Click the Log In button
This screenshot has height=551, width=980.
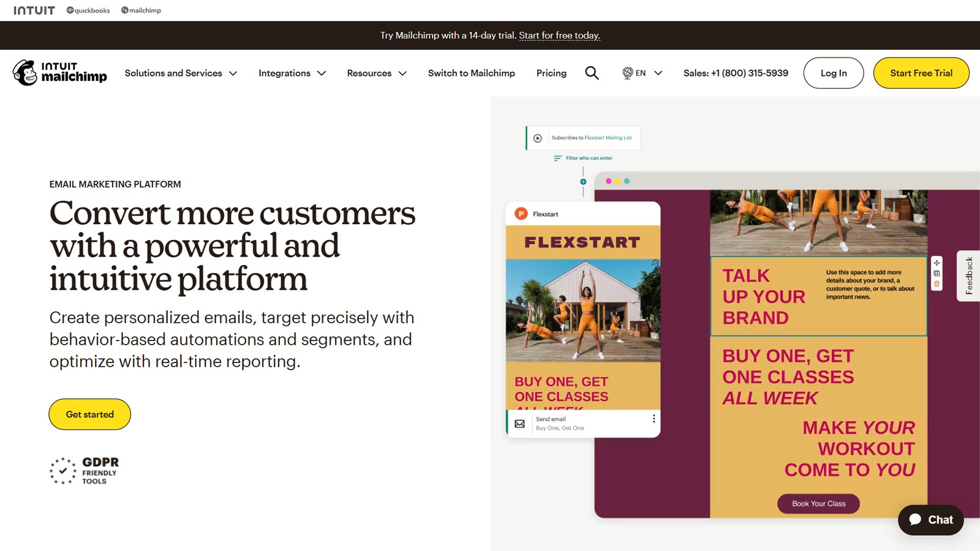834,73
